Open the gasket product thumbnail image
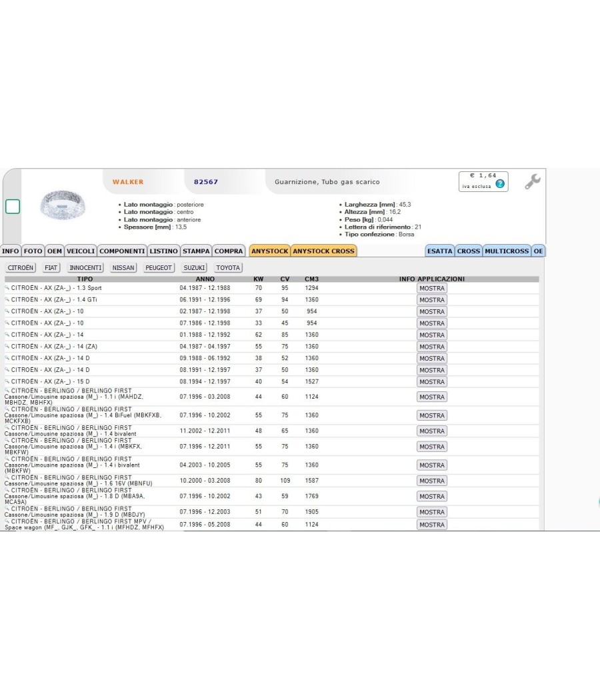The height and width of the screenshot is (700, 600). coord(63,205)
